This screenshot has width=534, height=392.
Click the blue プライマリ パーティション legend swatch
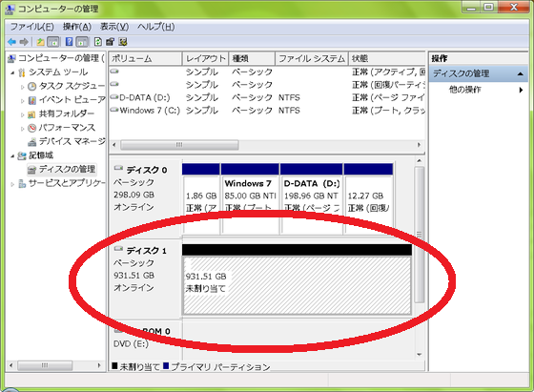(166, 366)
